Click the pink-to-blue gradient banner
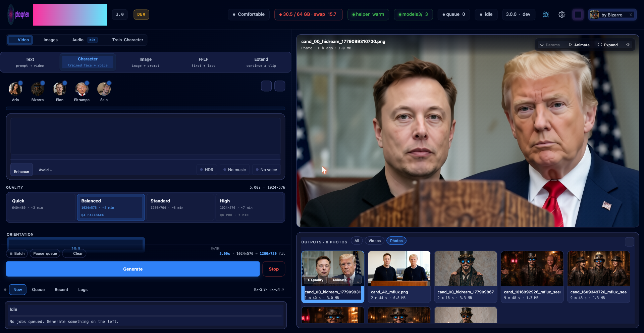Image resolution: width=644 pixels, height=333 pixels. pos(70,15)
